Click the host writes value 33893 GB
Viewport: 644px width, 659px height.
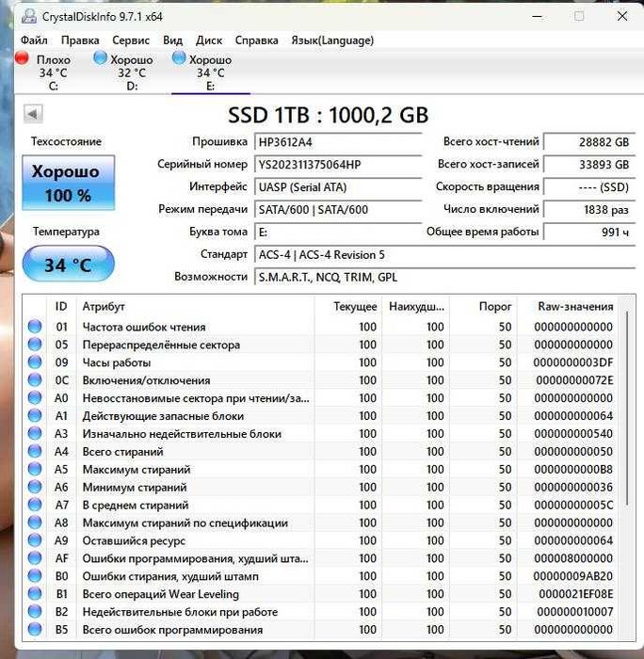coord(589,165)
